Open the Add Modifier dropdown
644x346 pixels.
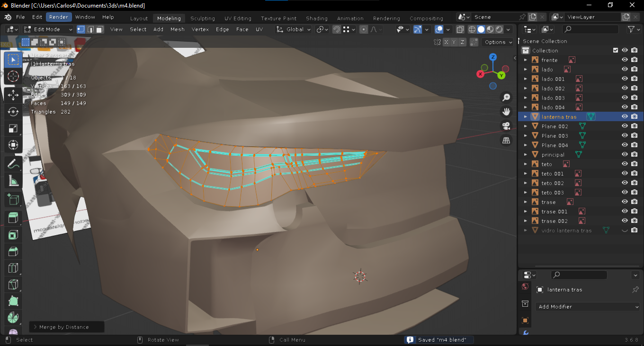pyautogui.click(x=588, y=307)
